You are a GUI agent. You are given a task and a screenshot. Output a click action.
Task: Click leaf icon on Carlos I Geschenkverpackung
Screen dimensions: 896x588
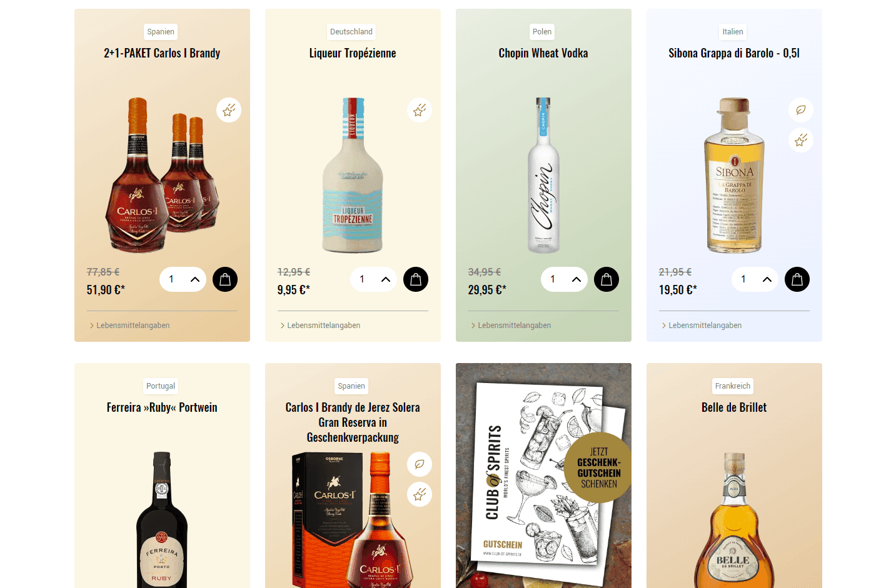420,464
